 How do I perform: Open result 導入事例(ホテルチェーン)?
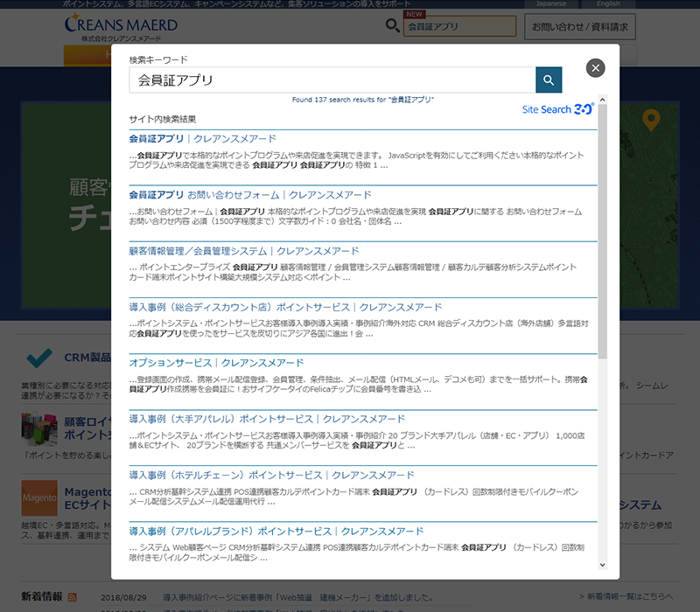pos(272,476)
